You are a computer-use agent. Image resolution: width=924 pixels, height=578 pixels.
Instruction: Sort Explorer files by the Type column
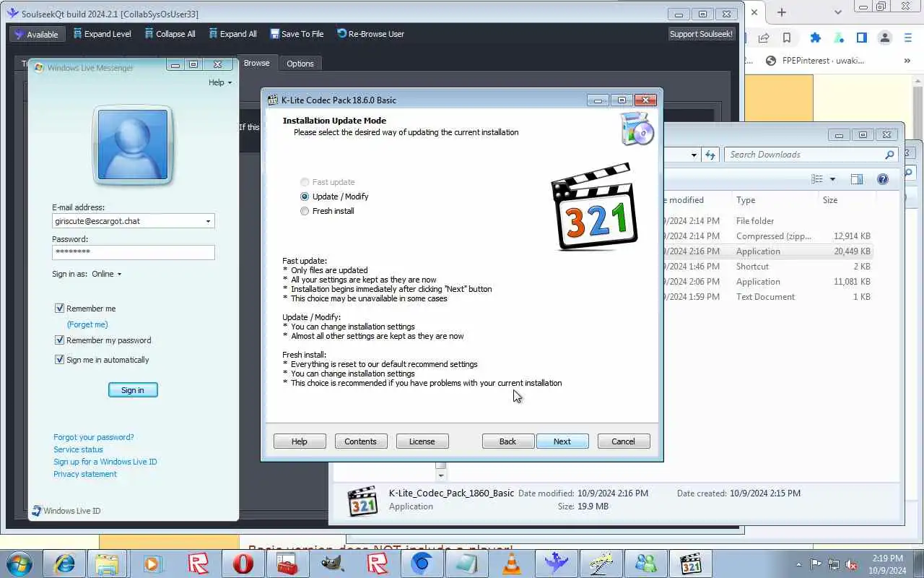point(746,200)
